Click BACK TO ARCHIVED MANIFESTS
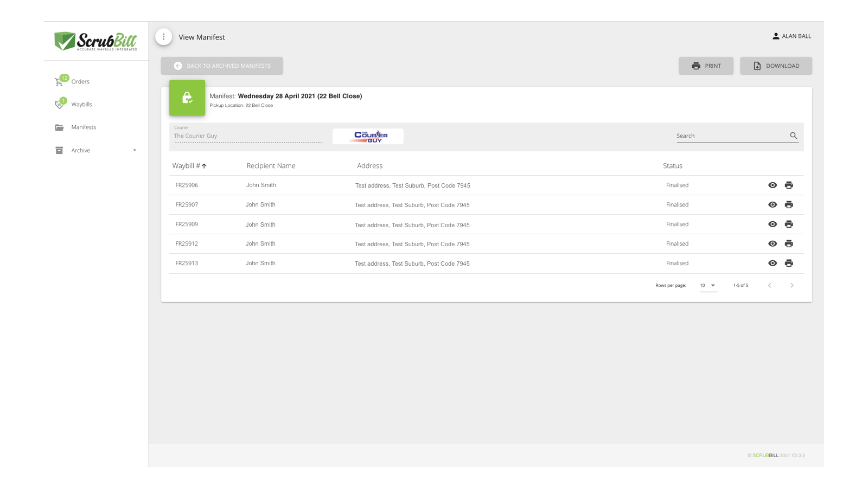Viewport: 868px width, 488px height. coord(221,66)
